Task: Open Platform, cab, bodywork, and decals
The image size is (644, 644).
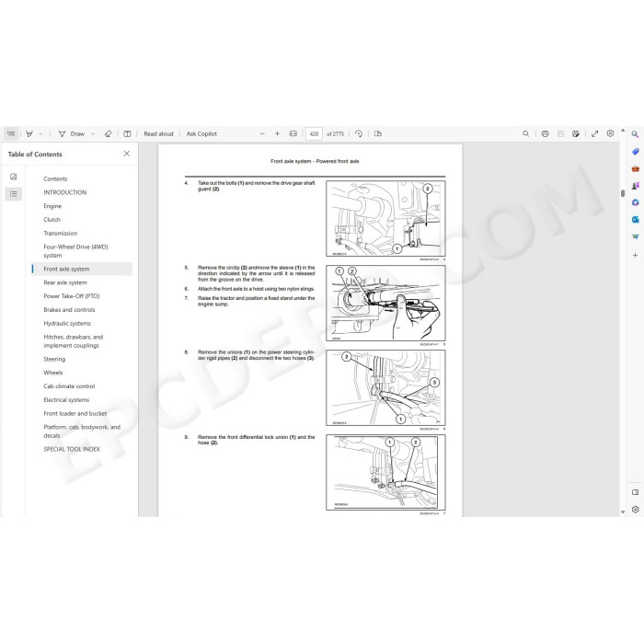Action: pyautogui.click(x=82, y=431)
